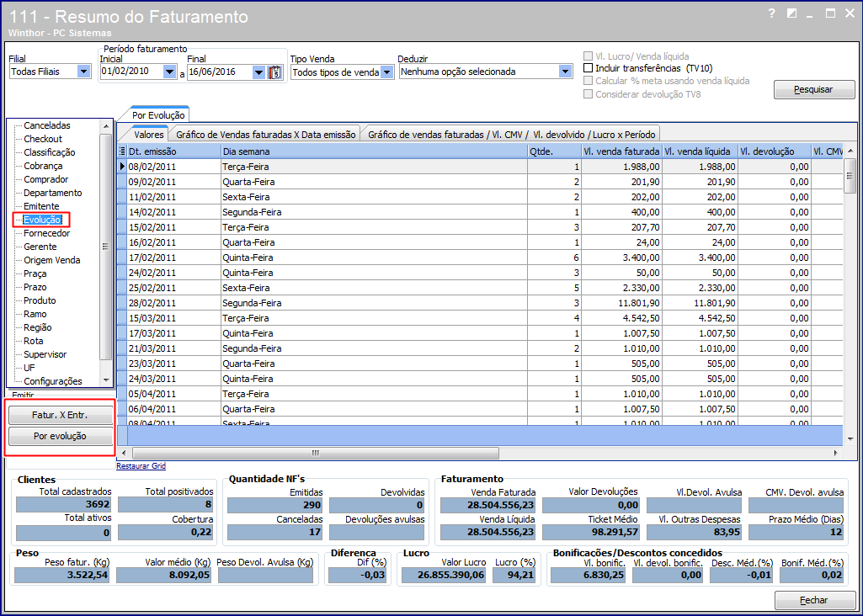Open the Filial dropdown

(x=84, y=72)
